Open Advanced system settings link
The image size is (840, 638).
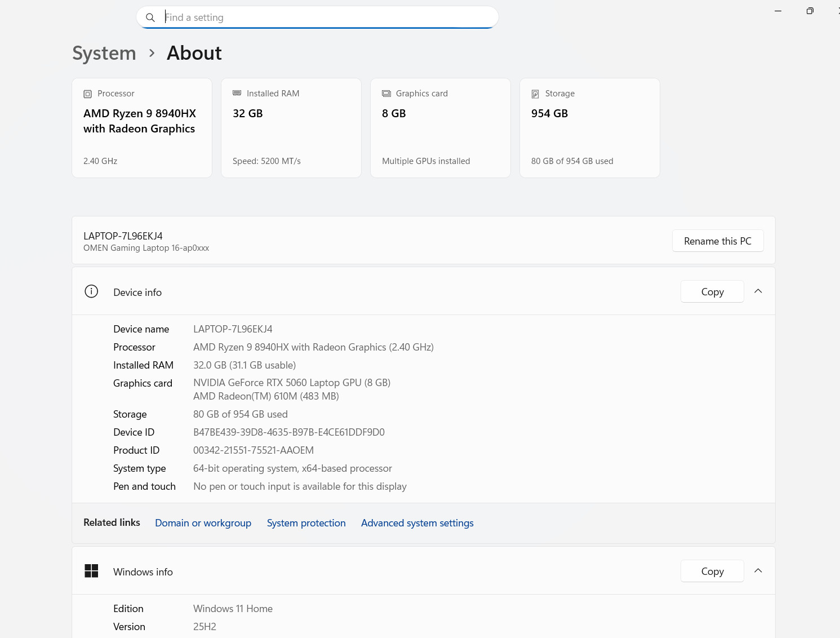click(417, 523)
